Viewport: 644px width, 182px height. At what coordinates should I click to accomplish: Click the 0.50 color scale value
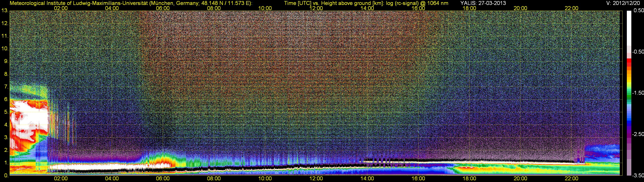coord(639,10)
